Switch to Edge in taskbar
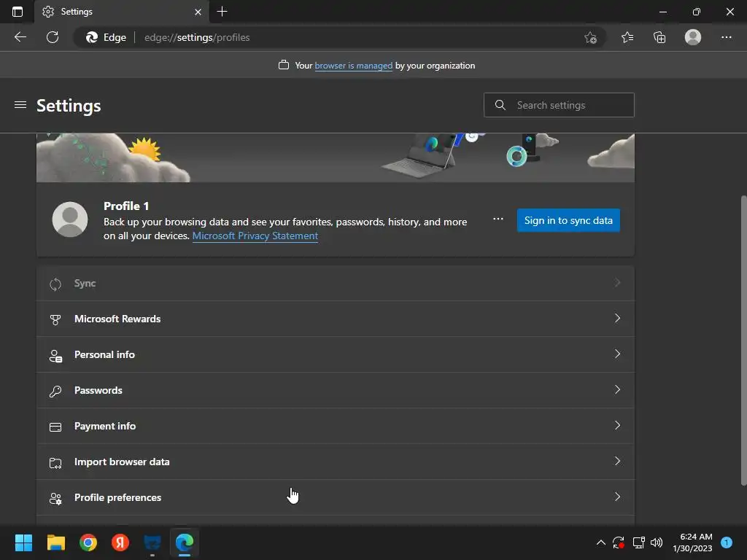 pyautogui.click(x=185, y=542)
